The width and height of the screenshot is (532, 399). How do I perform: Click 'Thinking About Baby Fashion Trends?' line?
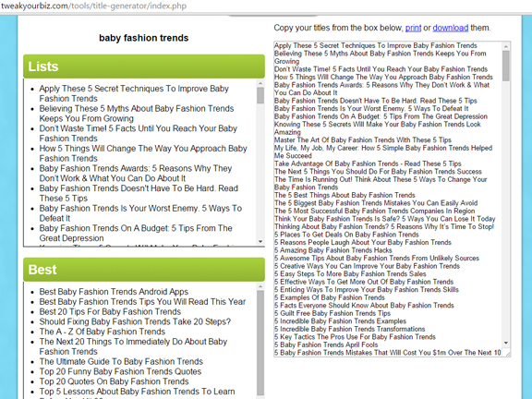coord(384,227)
